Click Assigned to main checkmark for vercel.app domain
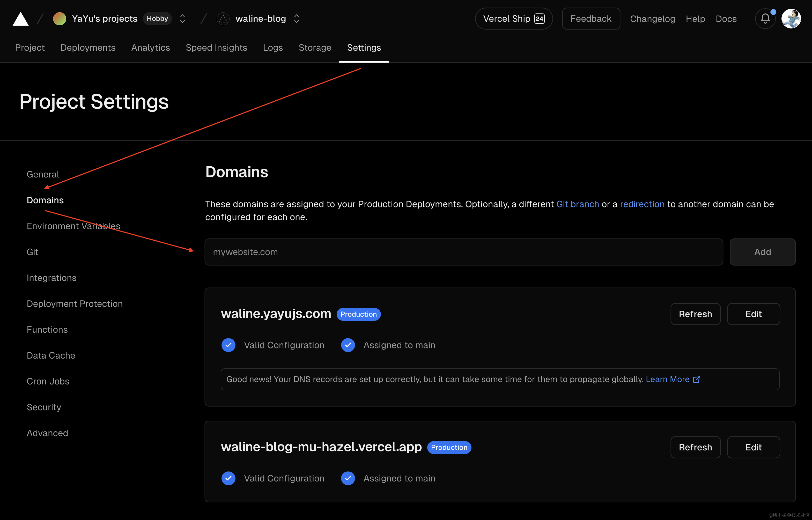The height and width of the screenshot is (520, 812). [348, 478]
